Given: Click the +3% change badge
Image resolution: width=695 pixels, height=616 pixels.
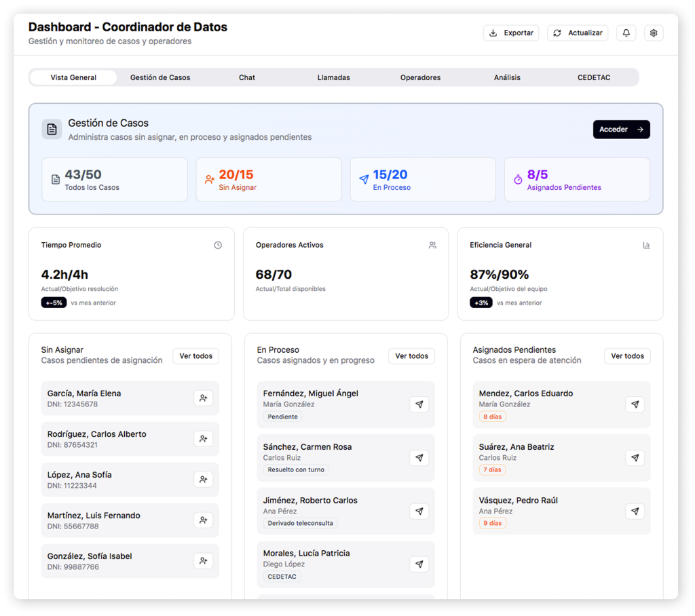Looking at the screenshot, I should coord(481,303).
